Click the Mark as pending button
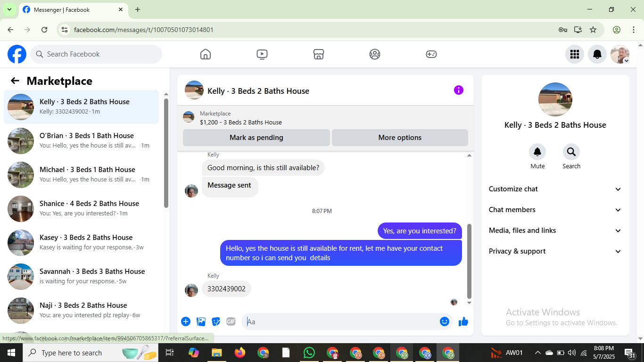 click(x=256, y=138)
